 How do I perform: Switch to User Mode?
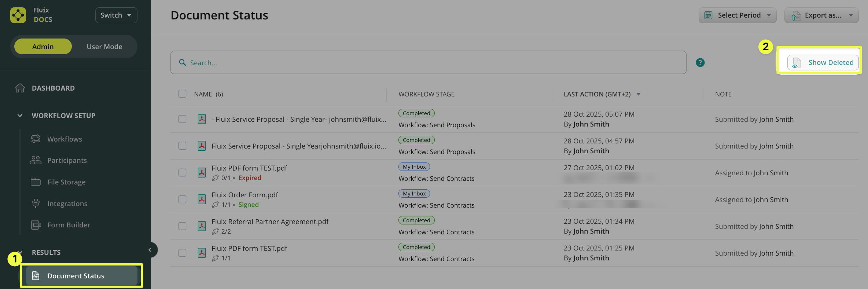pos(104,47)
